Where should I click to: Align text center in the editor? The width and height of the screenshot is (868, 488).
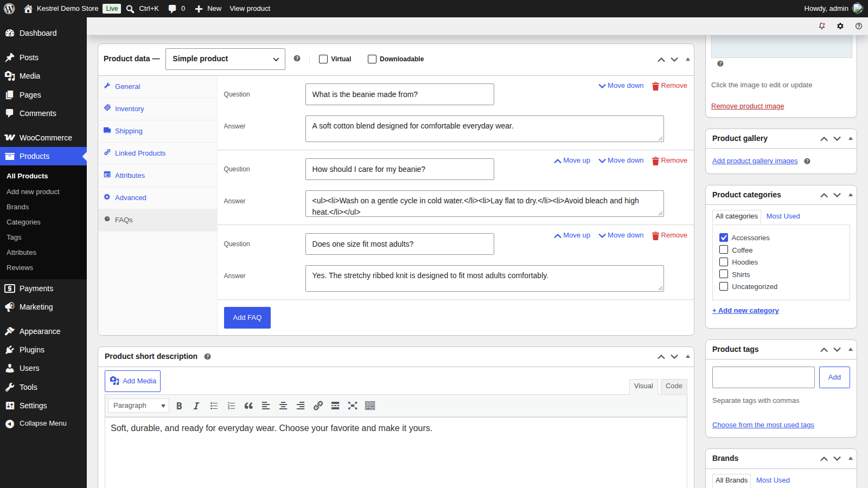(283, 406)
